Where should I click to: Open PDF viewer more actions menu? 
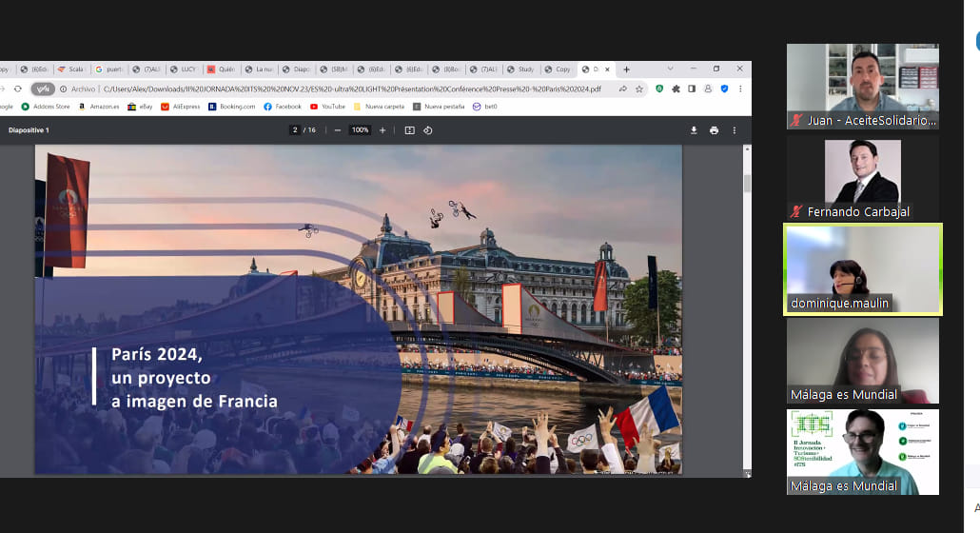735,130
